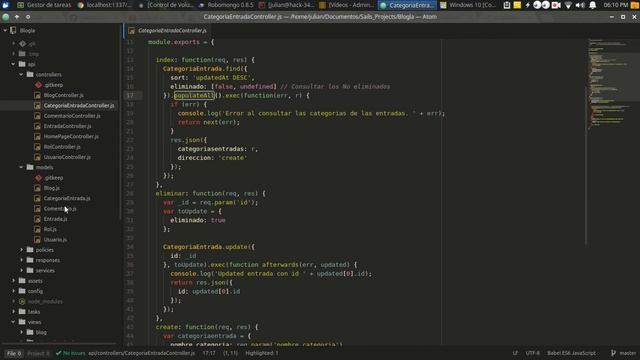Expand the config folder
Screen dimensions: 640x360
click(13, 291)
